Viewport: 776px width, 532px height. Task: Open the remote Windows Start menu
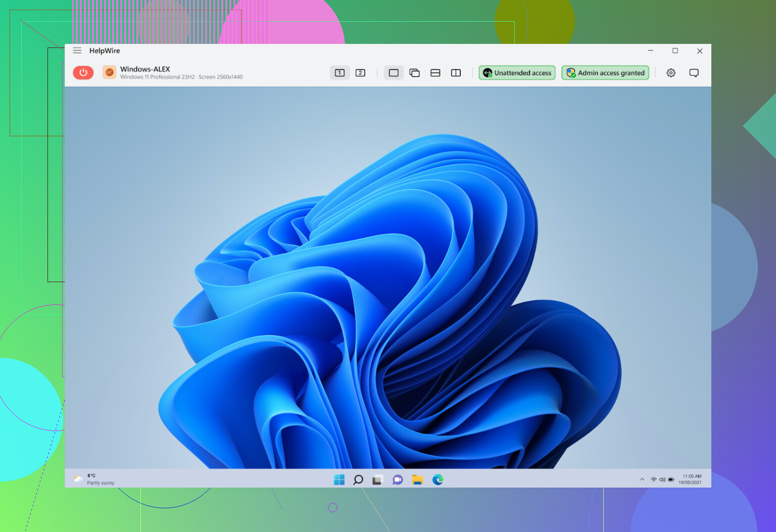tap(339, 480)
